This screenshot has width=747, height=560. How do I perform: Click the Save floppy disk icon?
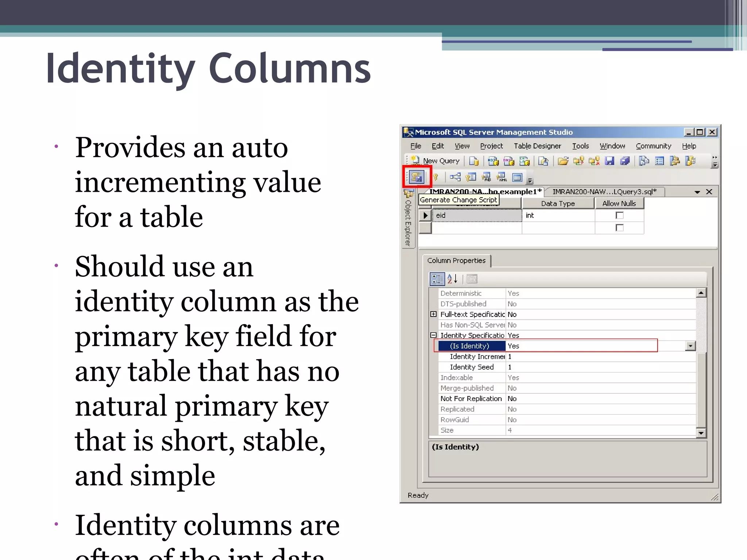609,161
